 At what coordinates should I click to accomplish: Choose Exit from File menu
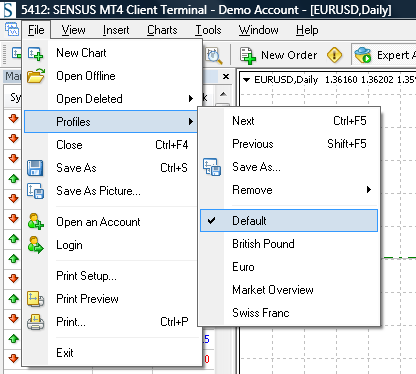[113, 353]
